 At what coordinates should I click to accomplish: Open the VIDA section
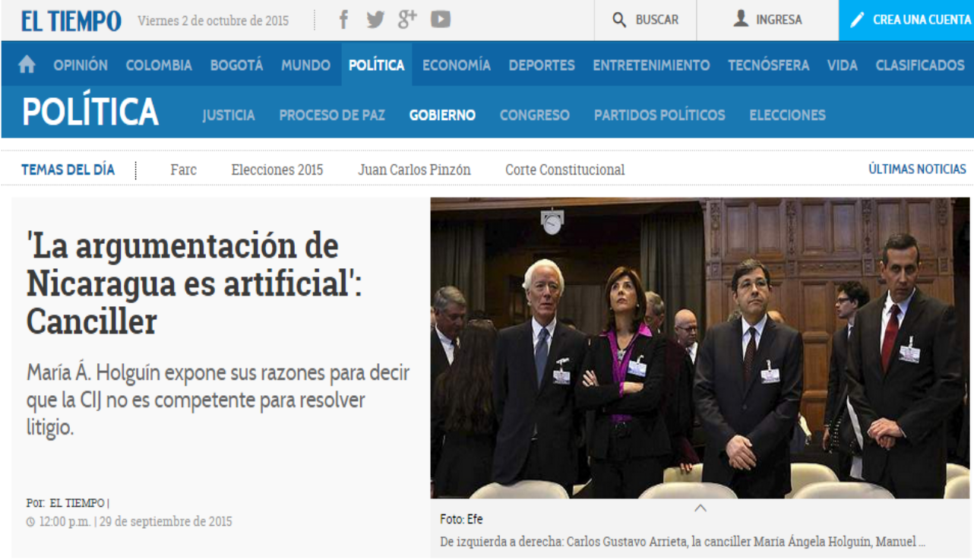click(842, 65)
